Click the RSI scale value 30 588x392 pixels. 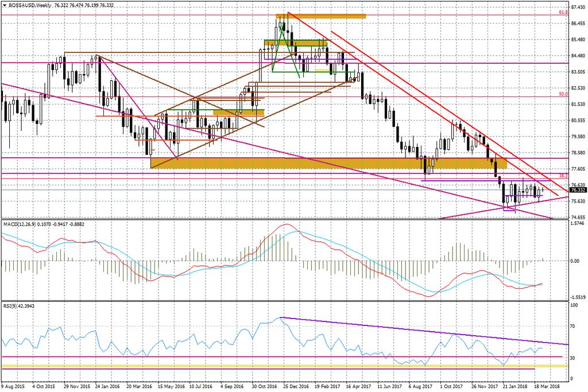point(572,358)
